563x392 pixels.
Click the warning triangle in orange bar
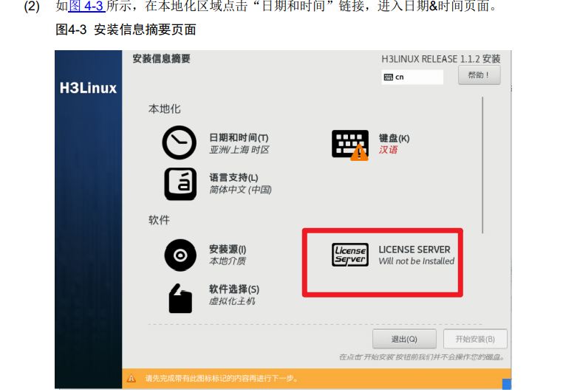point(132,379)
